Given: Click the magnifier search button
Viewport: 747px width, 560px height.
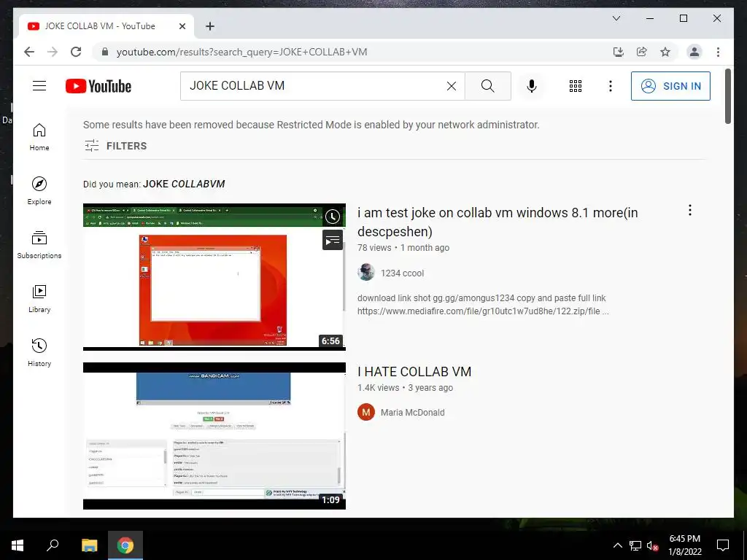Looking at the screenshot, I should (x=487, y=86).
